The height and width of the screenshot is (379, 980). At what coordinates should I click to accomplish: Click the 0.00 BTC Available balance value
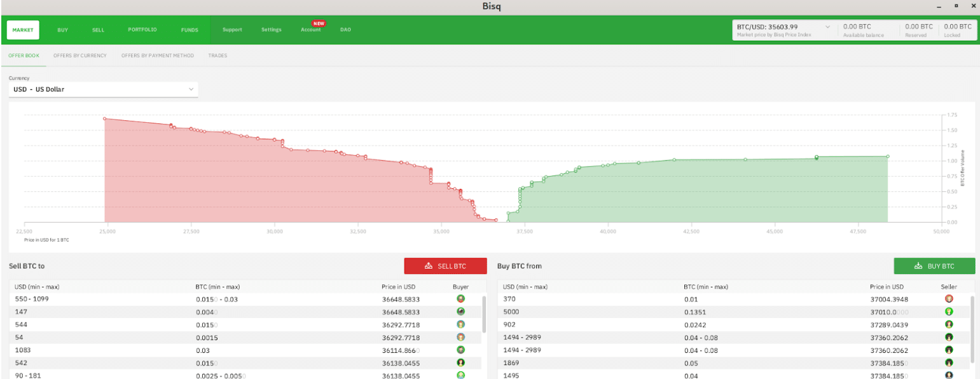pyautogui.click(x=857, y=27)
